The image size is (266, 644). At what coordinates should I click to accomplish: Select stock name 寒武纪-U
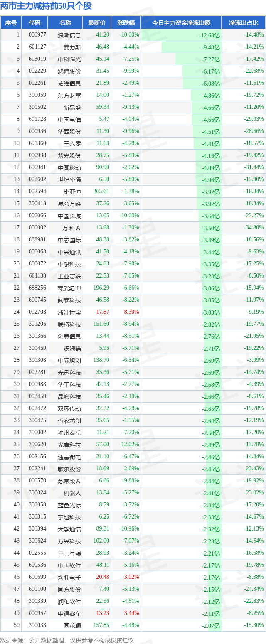(69, 288)
